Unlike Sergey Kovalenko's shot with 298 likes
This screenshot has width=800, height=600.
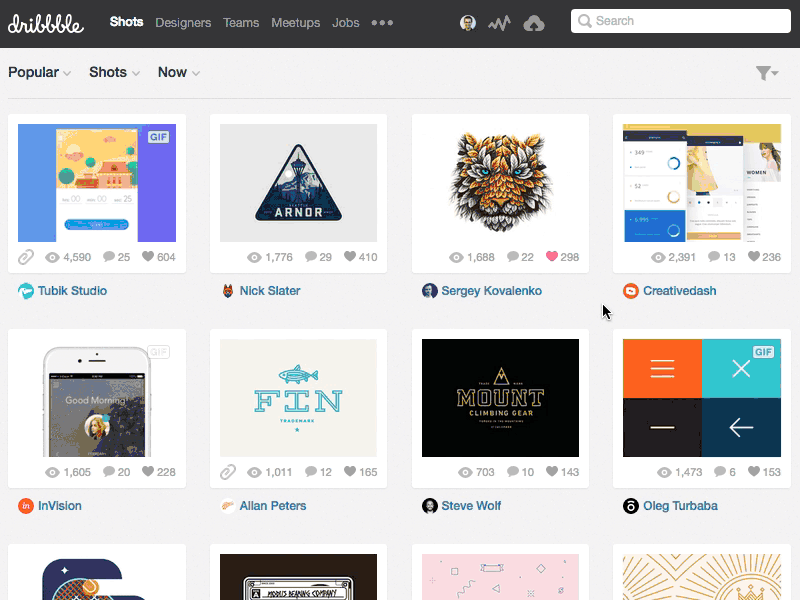pyautogui.click(x=552, y=256)
